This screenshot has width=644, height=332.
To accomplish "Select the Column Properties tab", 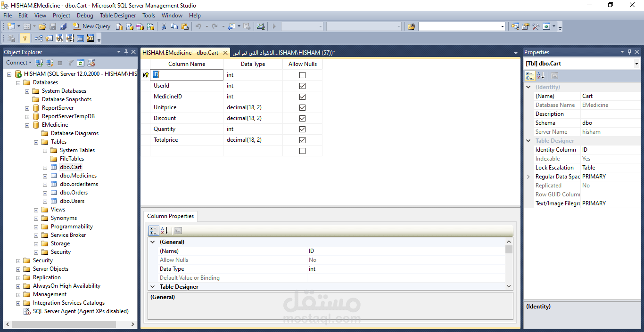I will tap(170, 216).
